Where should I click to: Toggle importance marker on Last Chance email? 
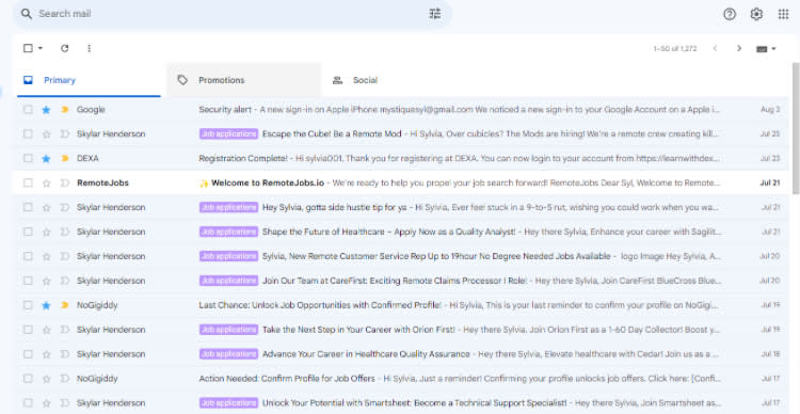coord(65,305)
